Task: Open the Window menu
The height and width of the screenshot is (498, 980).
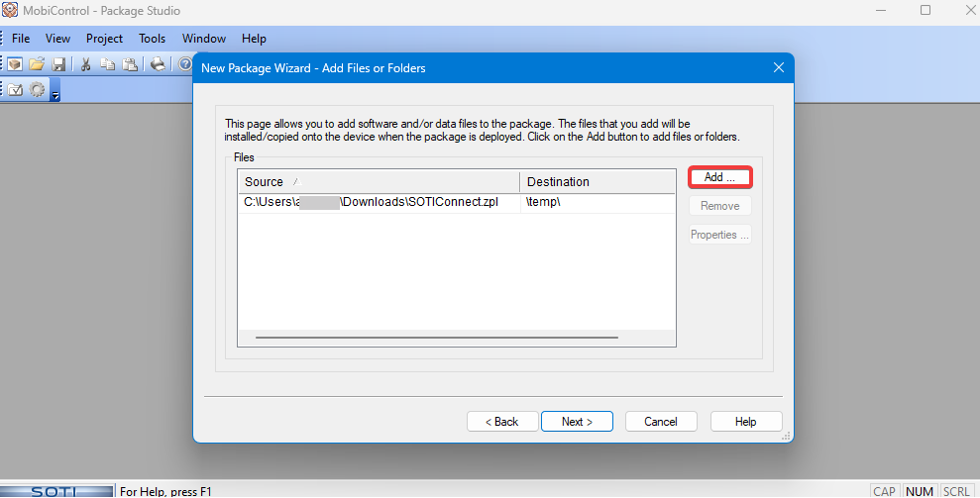Action: click(x=204, y=39)
